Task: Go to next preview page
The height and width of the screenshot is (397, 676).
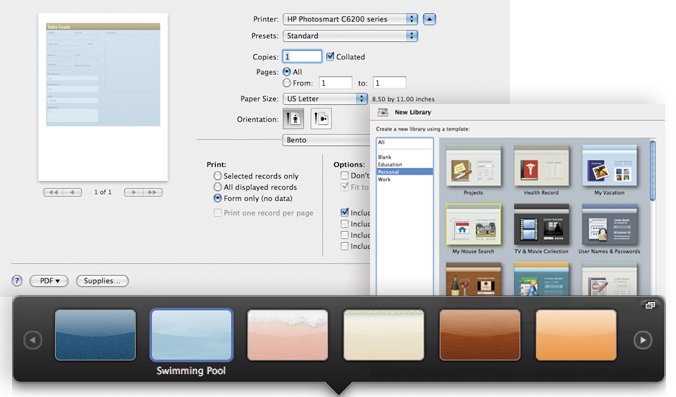Action: [134, 192]
